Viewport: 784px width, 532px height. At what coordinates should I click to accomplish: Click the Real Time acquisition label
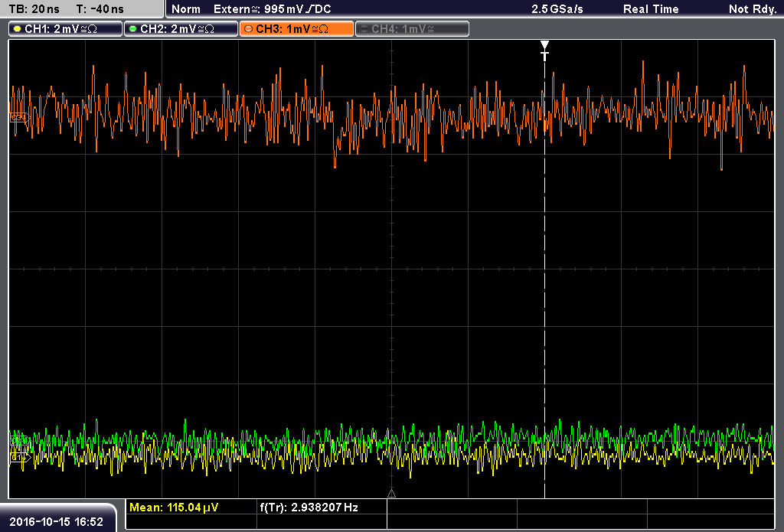click(x=651, y=9)
